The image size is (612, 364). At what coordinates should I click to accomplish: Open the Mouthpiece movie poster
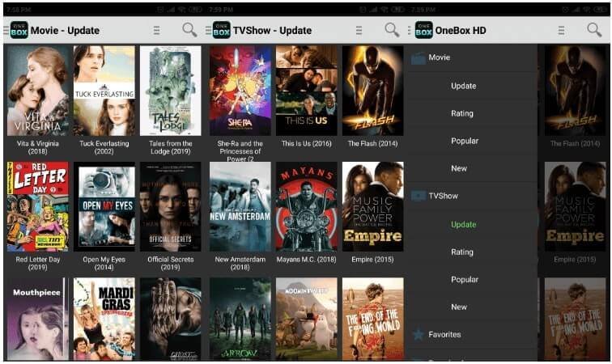pos(38,319)
